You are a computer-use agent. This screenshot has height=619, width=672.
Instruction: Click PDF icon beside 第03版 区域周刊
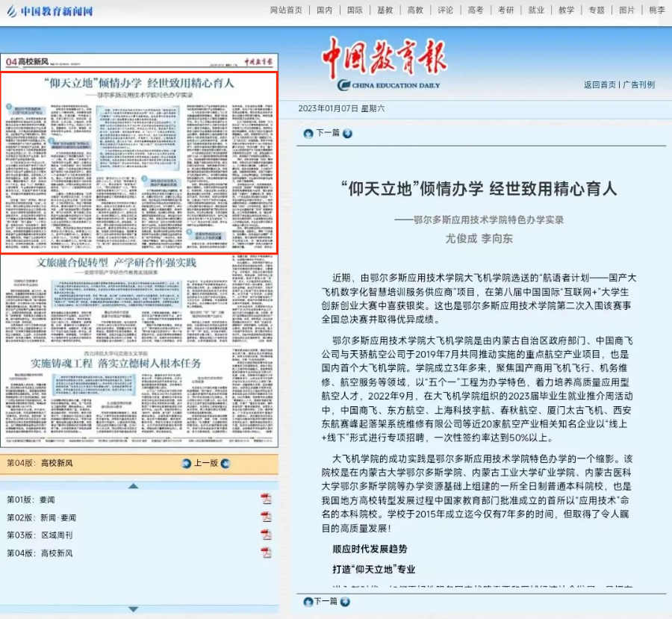coord(266,535)
